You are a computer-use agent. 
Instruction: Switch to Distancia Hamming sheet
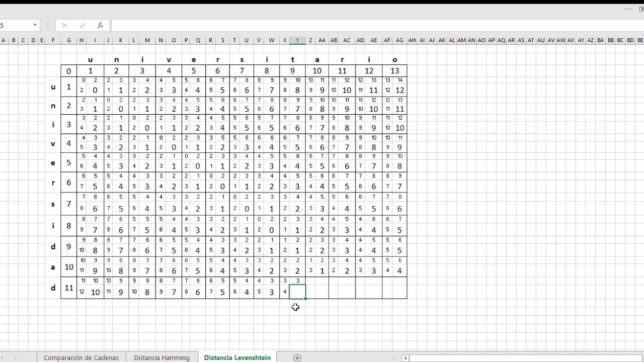tap(162, 358)
